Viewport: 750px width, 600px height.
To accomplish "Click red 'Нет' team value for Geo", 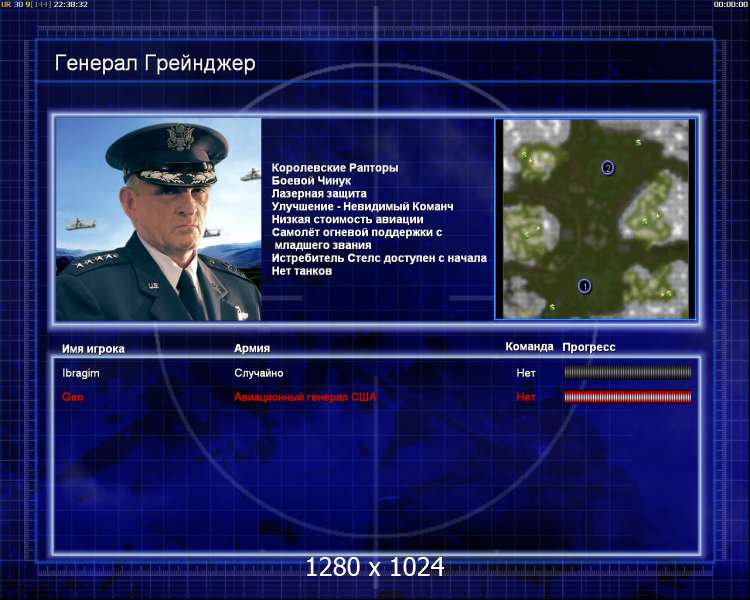I will point(526,397).
